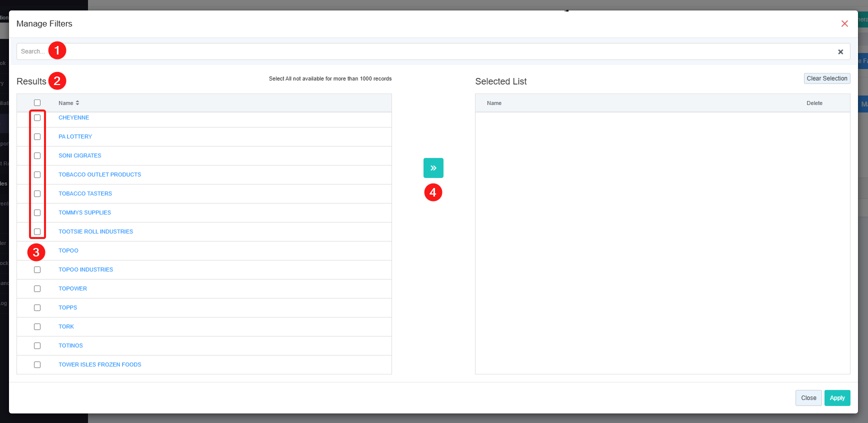Image resolution: width=868 pixels, height=423 pixels.
Task: Check the TOMMYS SUPPLIES row checkbox
Action: click(37, 213)
